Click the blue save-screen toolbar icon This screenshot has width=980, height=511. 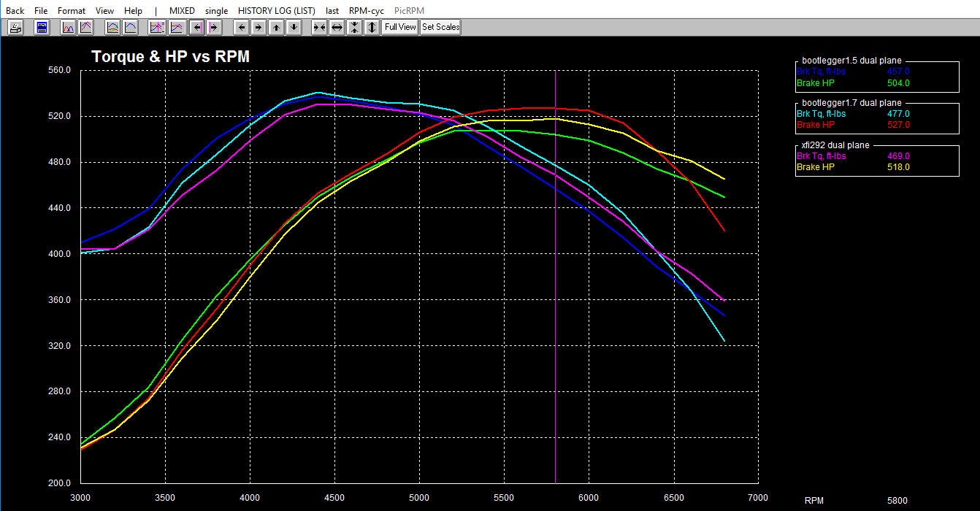(x=42, y=28)
